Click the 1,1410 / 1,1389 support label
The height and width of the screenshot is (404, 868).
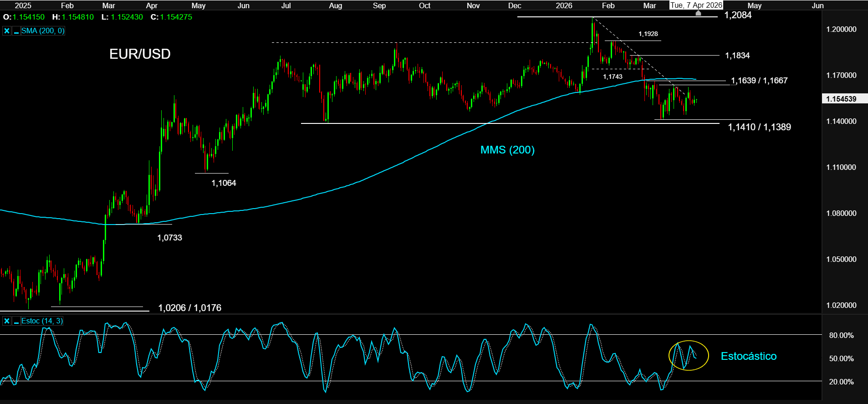[x=759, y=127]
